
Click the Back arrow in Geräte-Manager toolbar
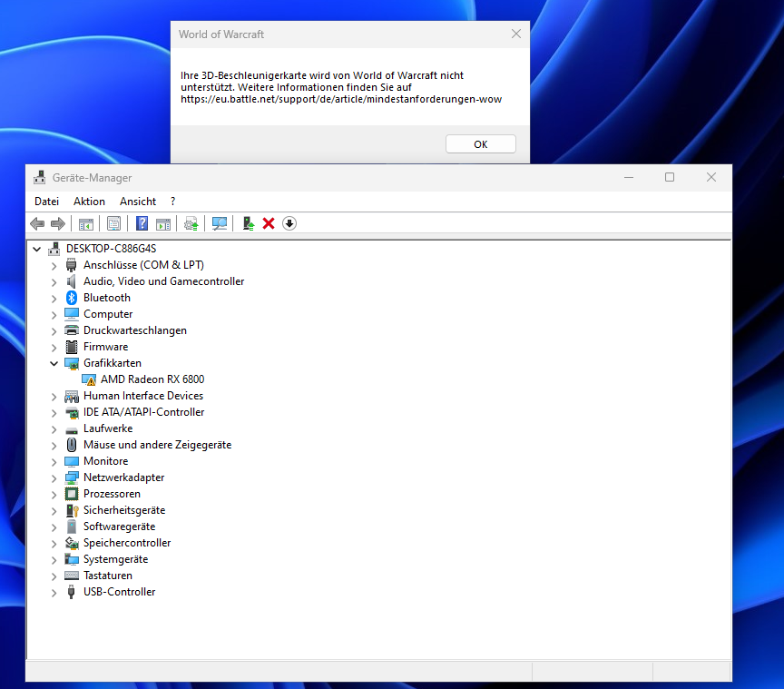click(x=37, y=223)
